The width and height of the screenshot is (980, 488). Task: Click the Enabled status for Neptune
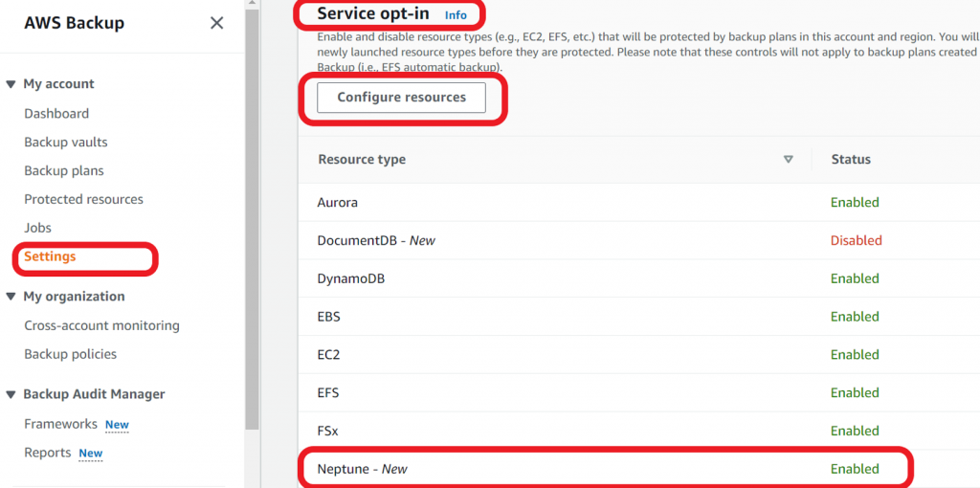point(855,469)
